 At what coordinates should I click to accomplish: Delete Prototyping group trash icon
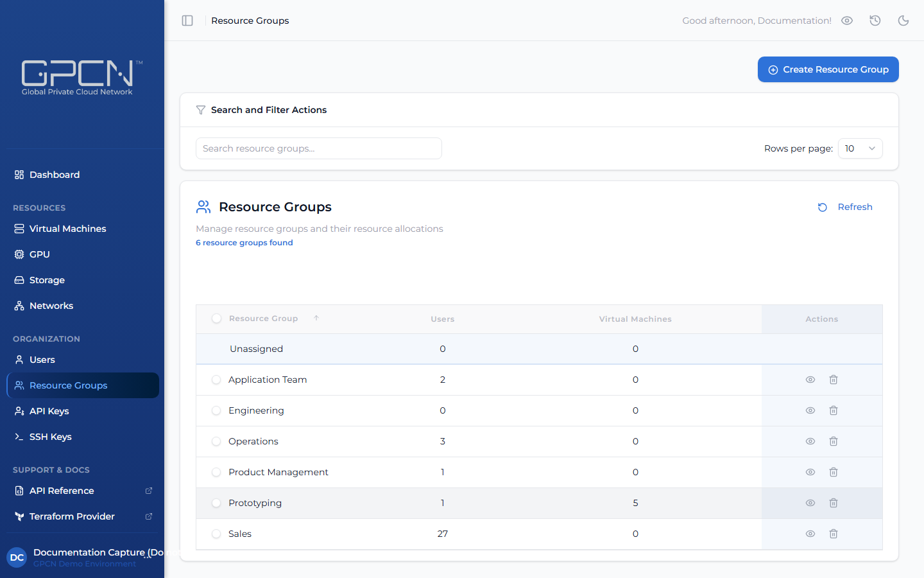[834, 503]
